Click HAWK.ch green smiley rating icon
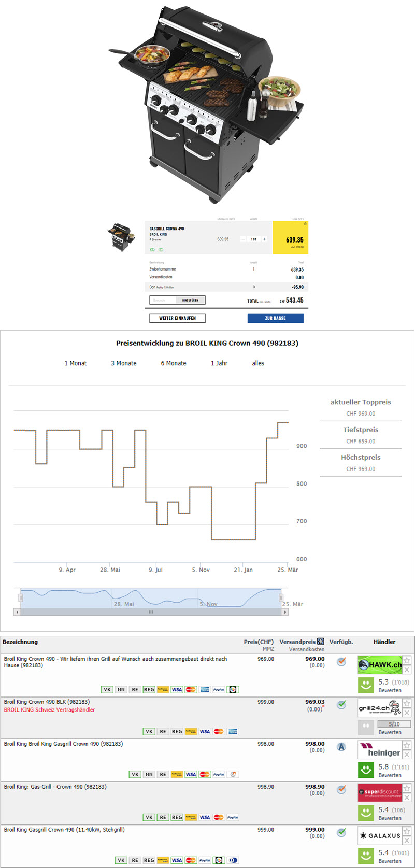The width and height of the screenshot is (415, 868). pyautogui.click(x=366, y=685)
